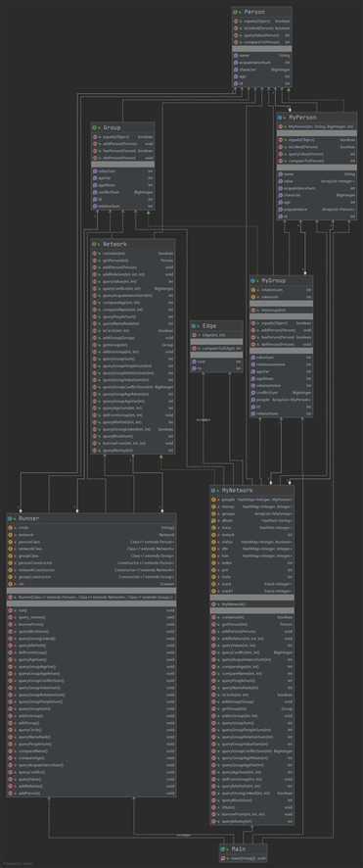Image resolution: width=363 pixels, height=868 pixels.
Task: Select isLinked(Person) method in Person
Action: [262, 28]
